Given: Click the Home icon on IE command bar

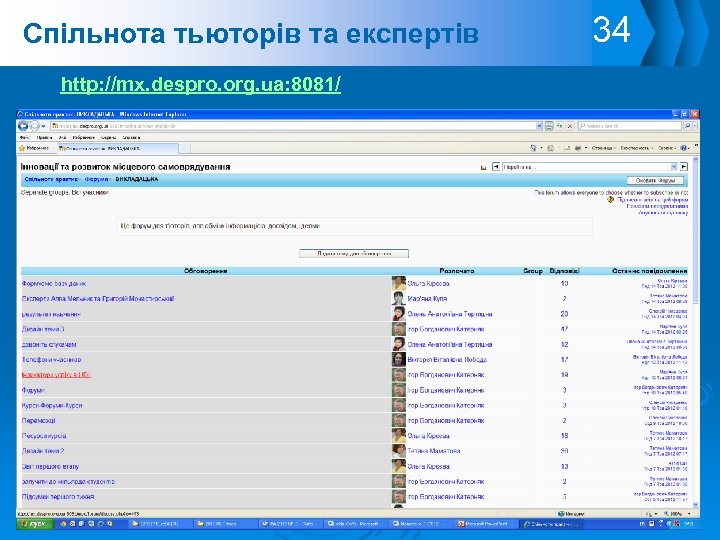Looking at the screenshot, I should point(533,148).
